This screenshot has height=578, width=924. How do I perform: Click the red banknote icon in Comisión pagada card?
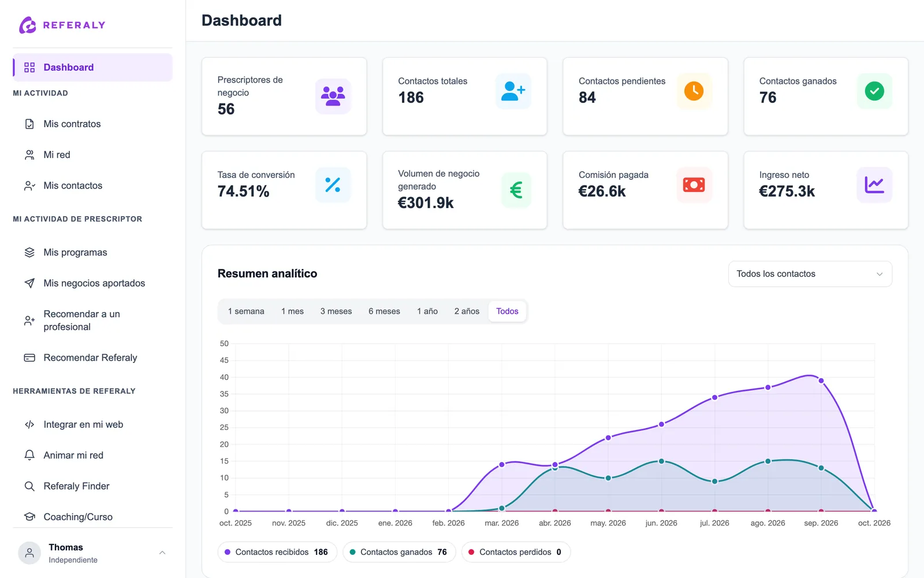pyautogui.click(x=694, y=185)
